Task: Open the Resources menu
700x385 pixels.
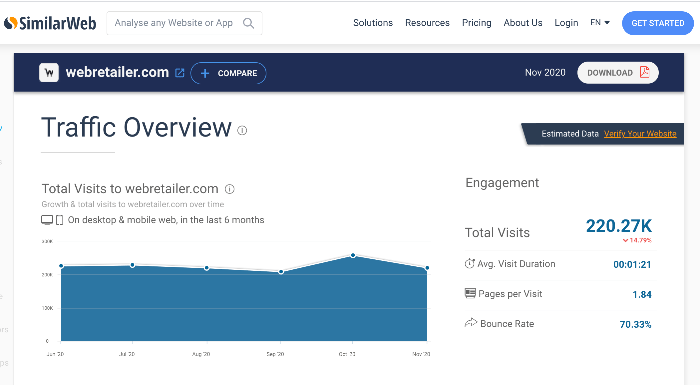Action: point(427,23)
